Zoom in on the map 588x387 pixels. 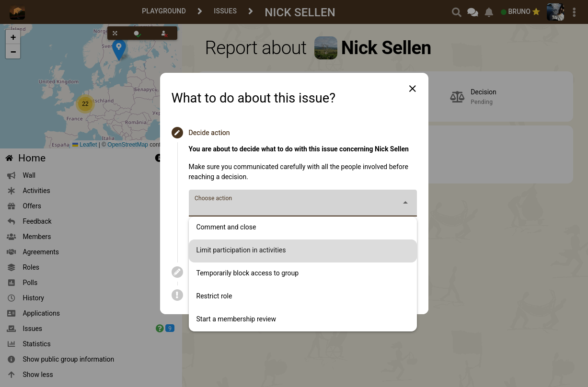(13, 37)
